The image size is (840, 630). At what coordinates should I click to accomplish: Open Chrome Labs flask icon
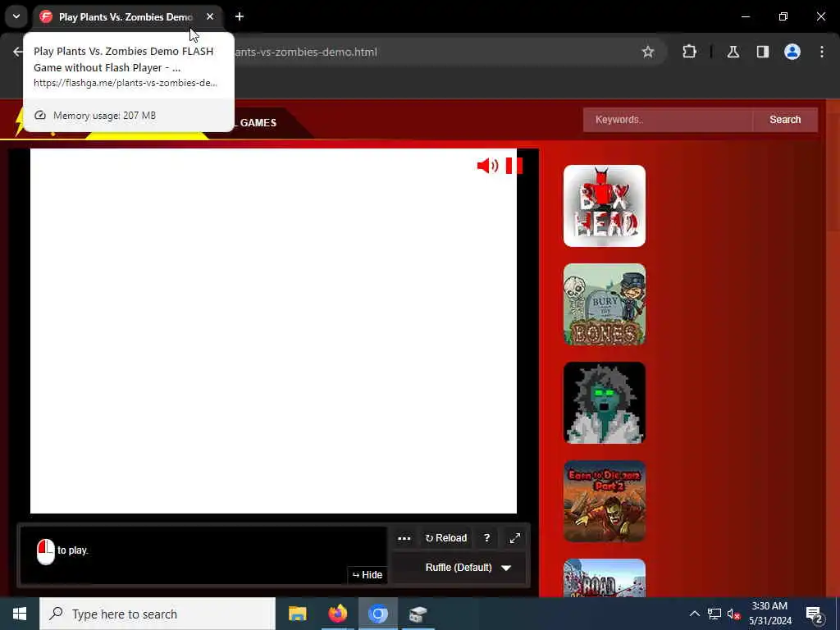coord(733,52)
